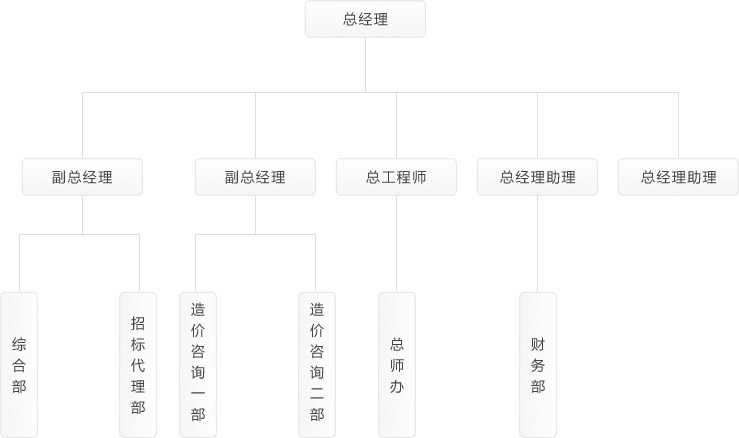Open Cost Consulting Dept. One (造价咨询一部)
Screen dimensions: 739x438
[x=197, y=364]
